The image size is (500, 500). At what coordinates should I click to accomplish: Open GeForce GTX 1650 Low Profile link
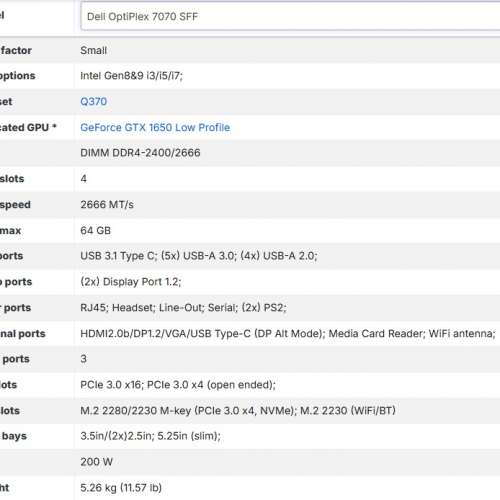(155, 127)
